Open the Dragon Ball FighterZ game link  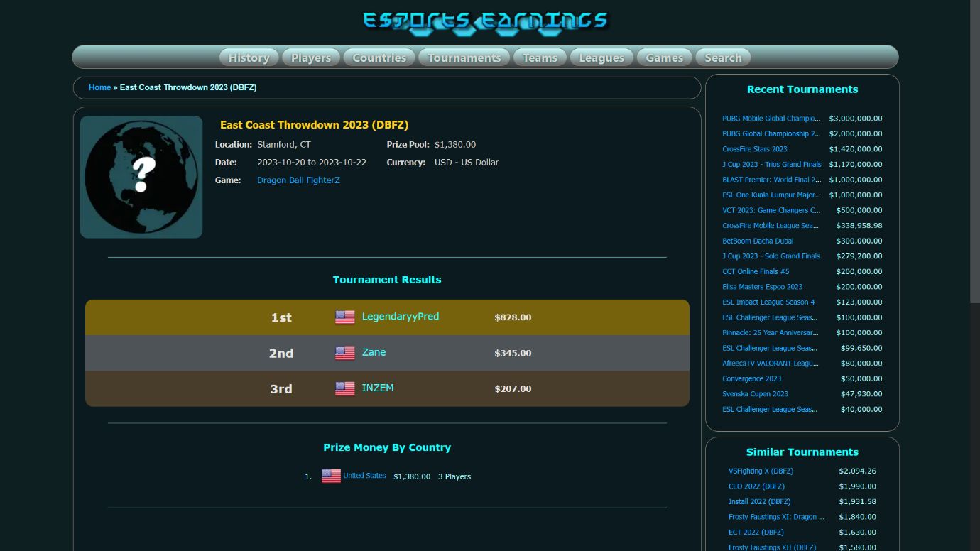[298, 180]
